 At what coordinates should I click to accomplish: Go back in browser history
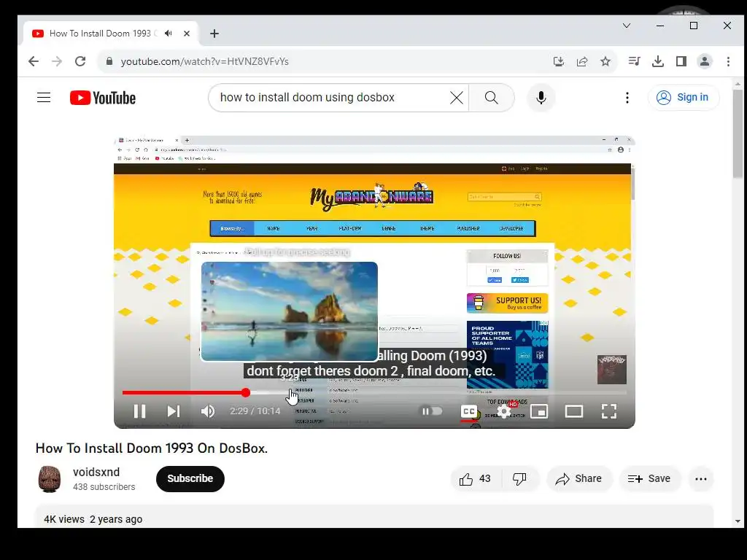(34, 61)
